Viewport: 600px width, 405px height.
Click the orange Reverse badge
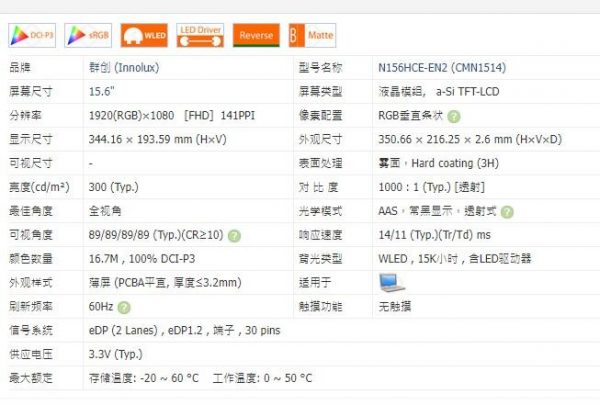pyautogui.click(x=256, y=35)
